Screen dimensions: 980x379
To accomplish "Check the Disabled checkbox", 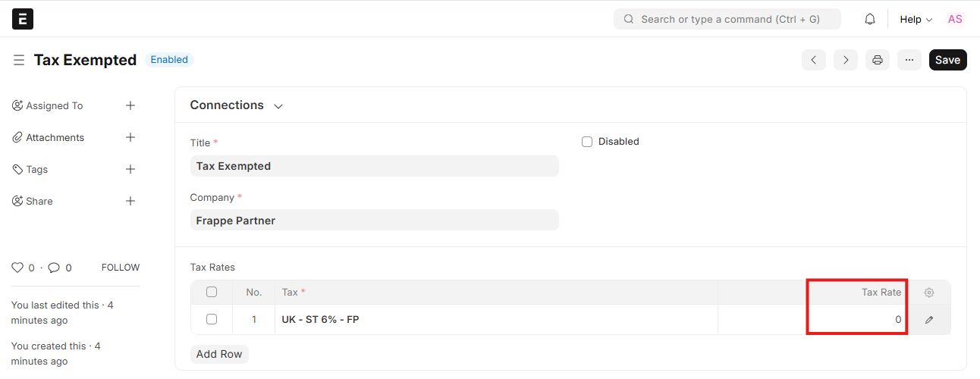I will coord(587,142).
